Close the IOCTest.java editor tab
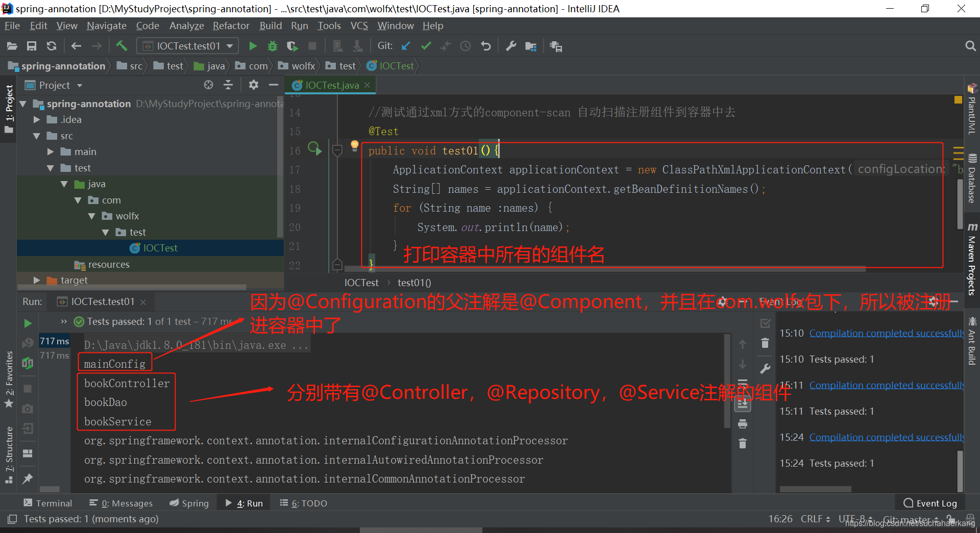Image resolution: width=980 pixels, height=533 pixels. (367, 85)
